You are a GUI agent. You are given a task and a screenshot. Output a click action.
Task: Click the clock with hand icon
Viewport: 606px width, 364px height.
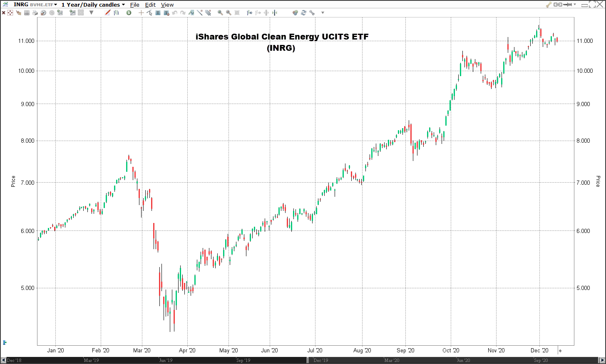pos(43,13)
